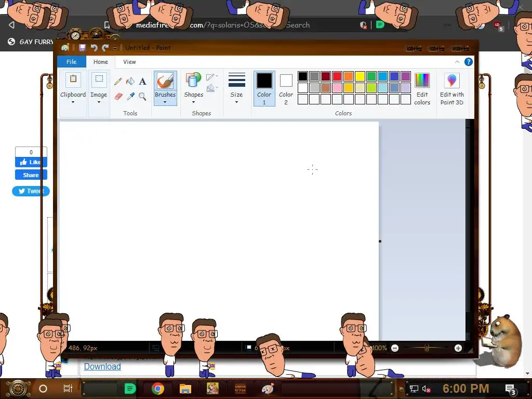Image resolution: width=532 pixels, height=399 pixels.
Task: Click the Paint palette icon in taskbar
Action: click(x=268, y=389)
